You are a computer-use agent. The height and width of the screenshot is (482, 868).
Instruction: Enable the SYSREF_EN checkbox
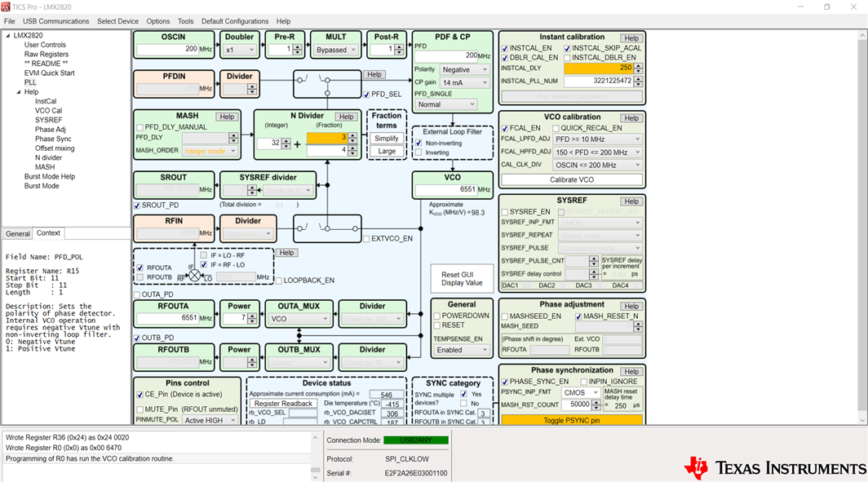504,212
